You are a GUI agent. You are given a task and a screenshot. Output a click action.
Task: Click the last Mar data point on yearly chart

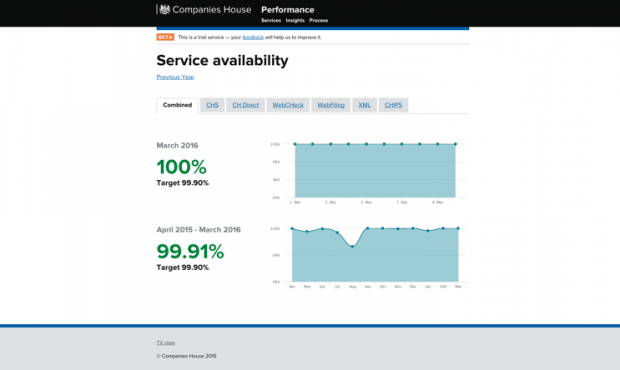[x=458, y=228]
